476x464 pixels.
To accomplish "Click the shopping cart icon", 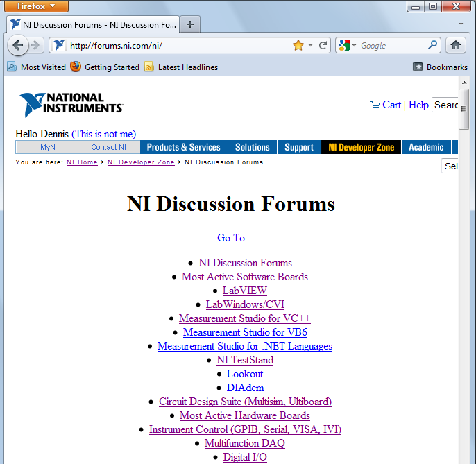I will (x=375, y=105).
